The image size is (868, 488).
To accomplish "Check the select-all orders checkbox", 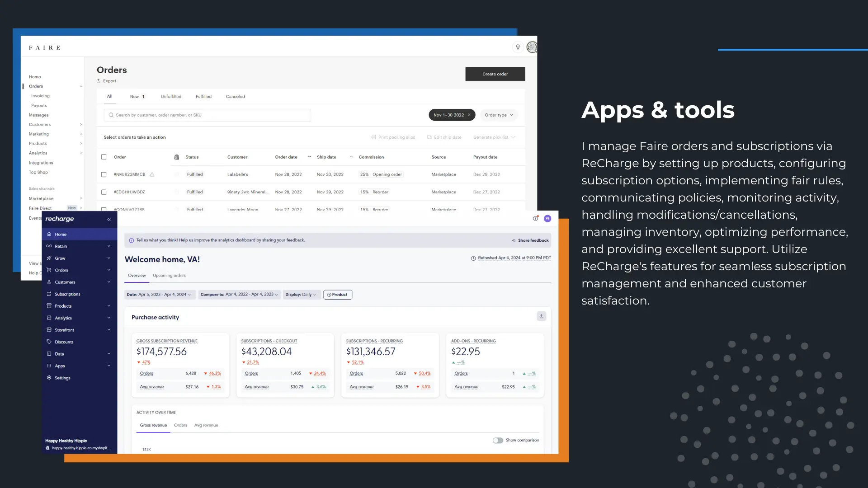I will coord(104,157).
